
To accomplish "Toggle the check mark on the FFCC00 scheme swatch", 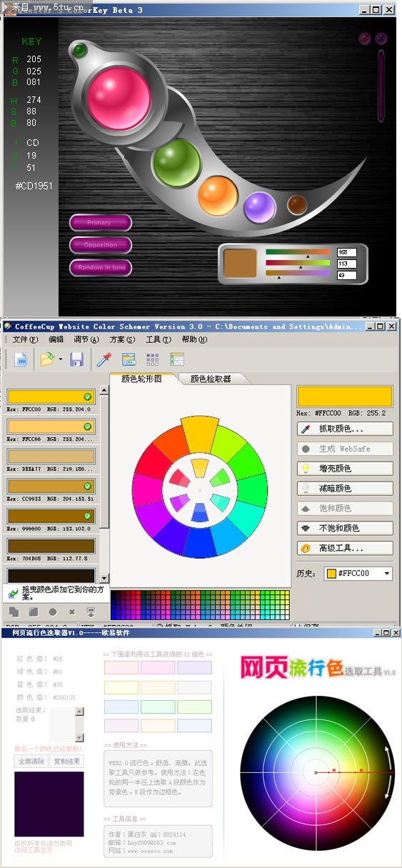I will [x=87, y=396].
